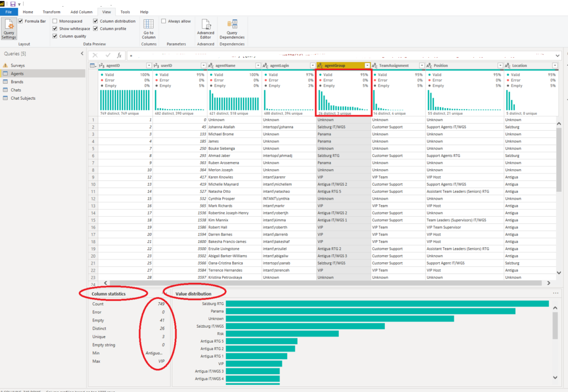Switch to the Transform tab
The width and height of the screenshot is (568, 392).
pyautogui.click(x=52, y=12)
